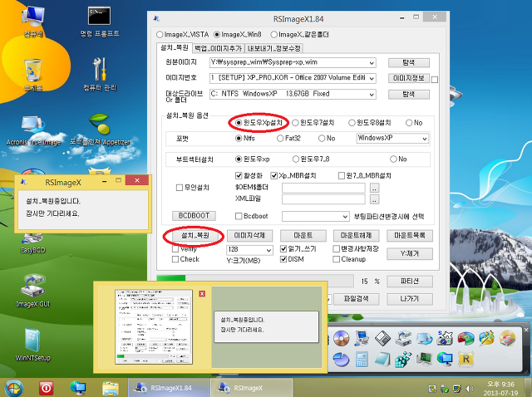This screenshot has width=532, height=397.
Task: Open WindowsXP label dropdown in format row
Action: coord(424,139)
